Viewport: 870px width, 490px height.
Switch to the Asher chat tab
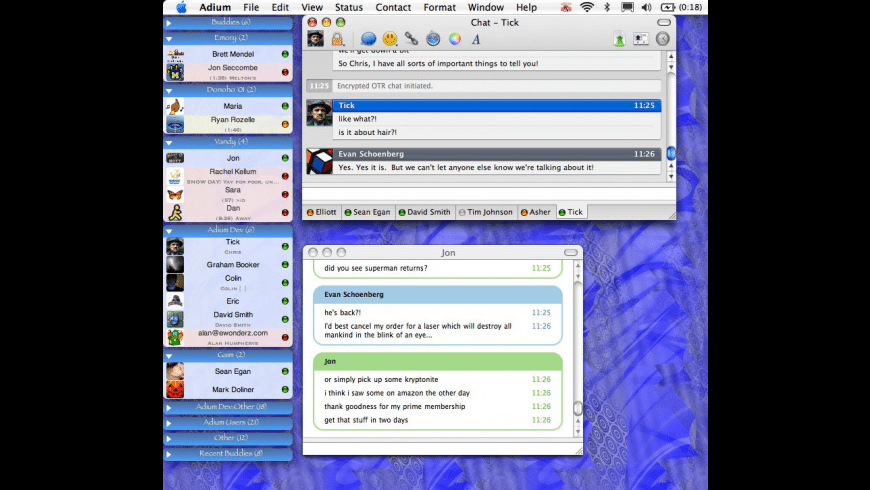[x=536, y=212]
